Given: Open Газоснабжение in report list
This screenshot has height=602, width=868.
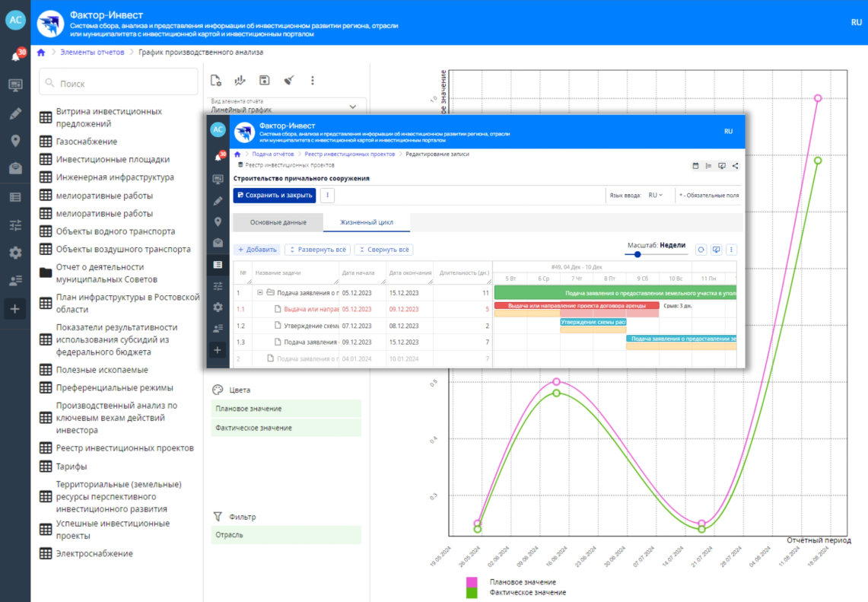Looking at the screenshot, I should [x=87, y=142].
